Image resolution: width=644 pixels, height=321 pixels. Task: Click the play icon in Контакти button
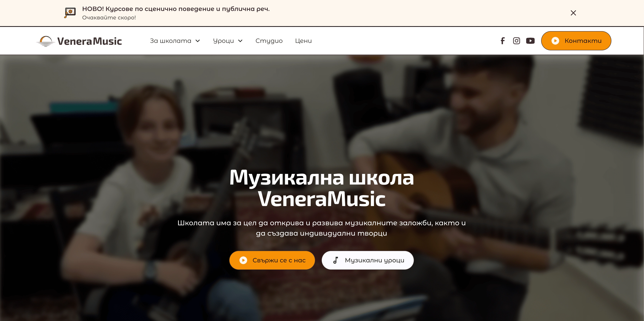point(555,41)
